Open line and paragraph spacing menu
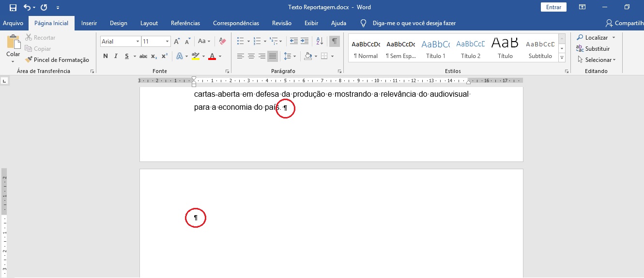This screenshot has width=644, height=278. point(290,57)
